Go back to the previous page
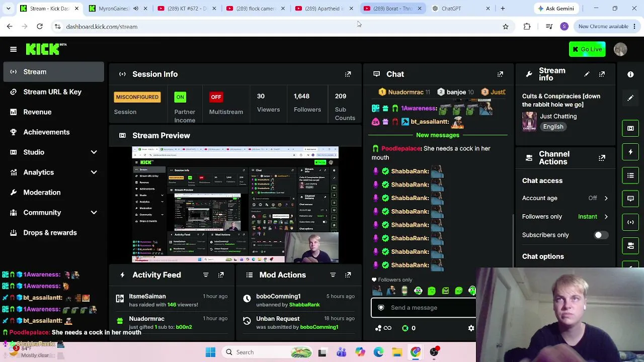The height and width of the screenshot is (362, 644). point(10,27)
